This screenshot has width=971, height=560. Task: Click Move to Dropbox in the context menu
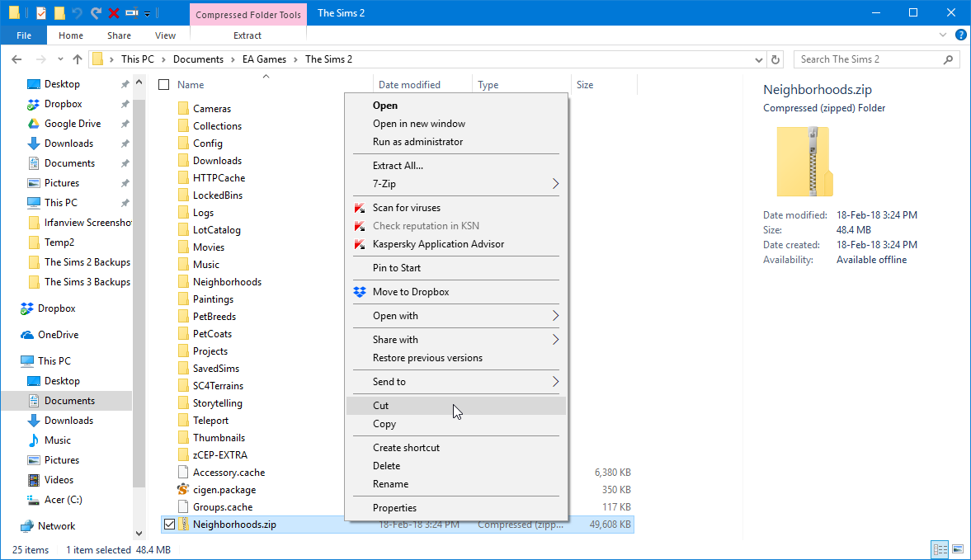pyautogui.click(x=456, y=292)
